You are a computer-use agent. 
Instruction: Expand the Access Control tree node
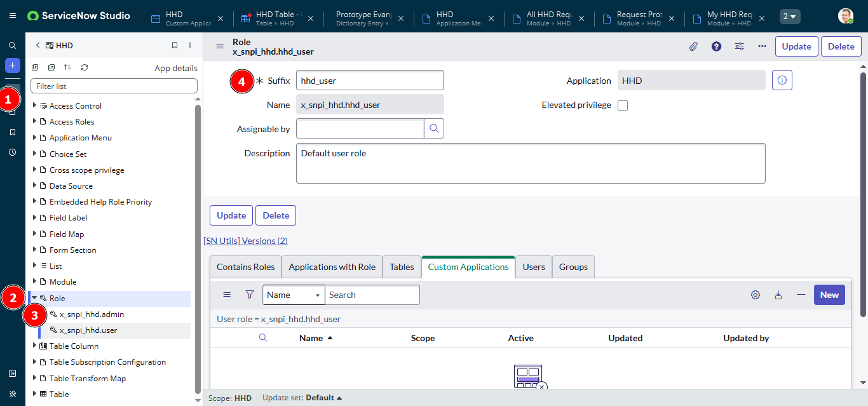[x=34, y=105]
